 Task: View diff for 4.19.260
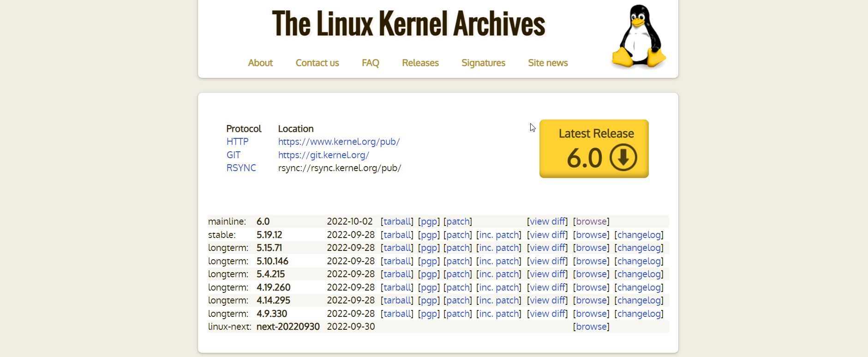tap(547, 287)
